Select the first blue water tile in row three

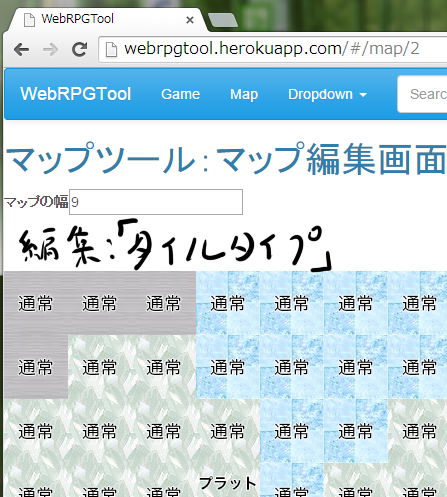pyautogui.click(x=292, y=431)
